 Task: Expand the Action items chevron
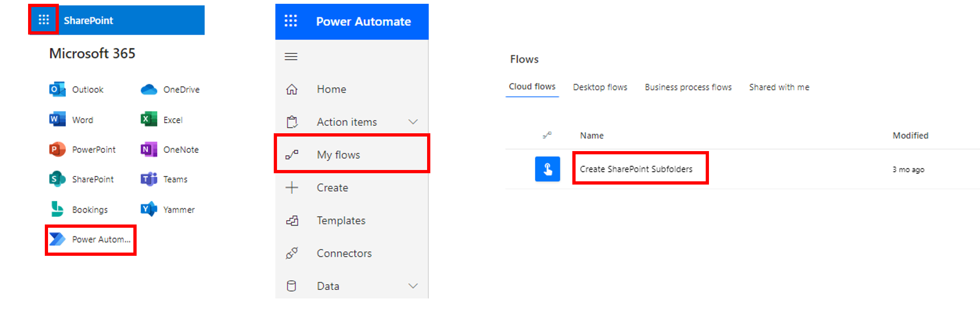(413, 122)
